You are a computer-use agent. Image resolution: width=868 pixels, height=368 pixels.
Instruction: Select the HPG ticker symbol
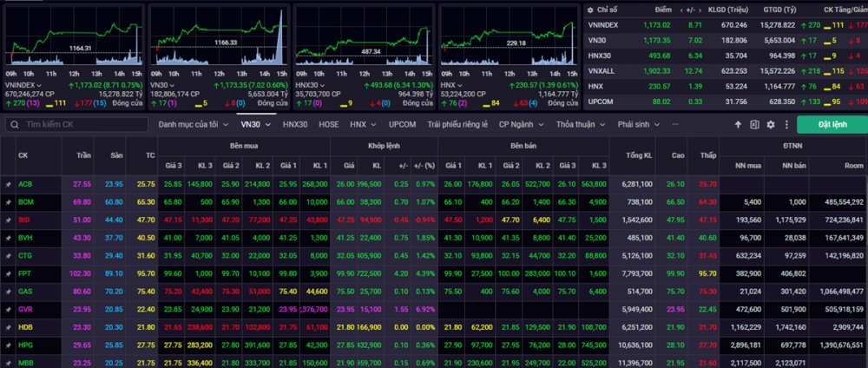pyautogui.click(x=25, y=345)
